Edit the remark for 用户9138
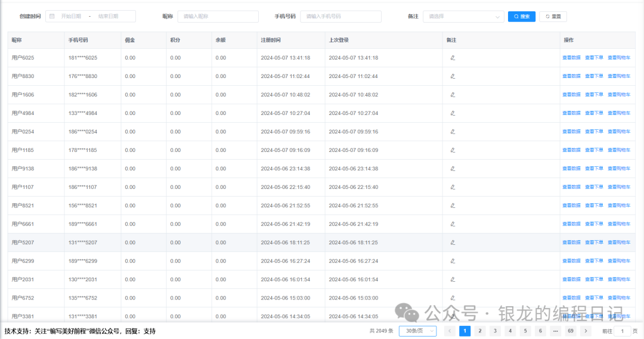644x339 pixels. click(453, 169)
